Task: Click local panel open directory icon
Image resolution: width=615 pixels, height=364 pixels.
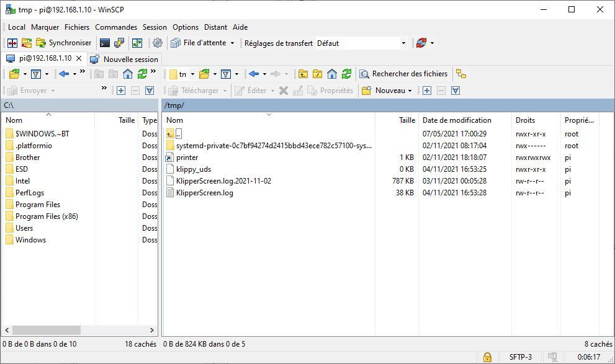Action: [x=14, y=74]
